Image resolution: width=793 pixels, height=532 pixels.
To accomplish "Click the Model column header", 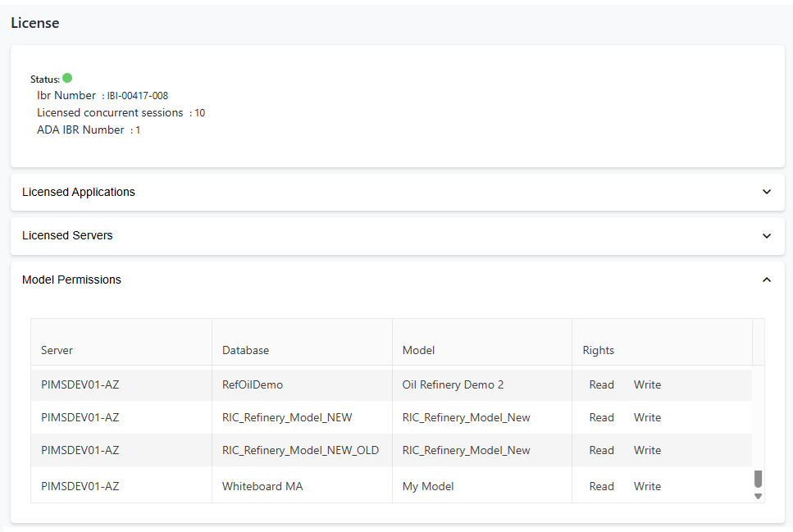I will coord(418,350).
